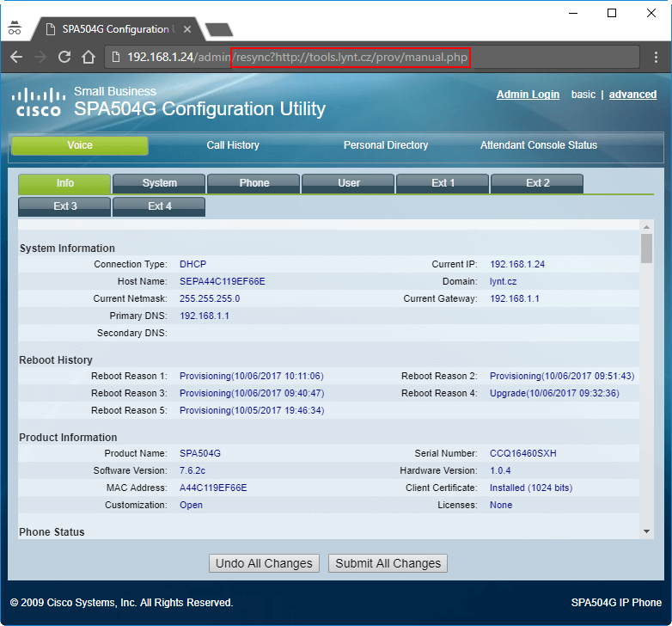Click the MAC Address A44C119EF66E

click(213, 488)
